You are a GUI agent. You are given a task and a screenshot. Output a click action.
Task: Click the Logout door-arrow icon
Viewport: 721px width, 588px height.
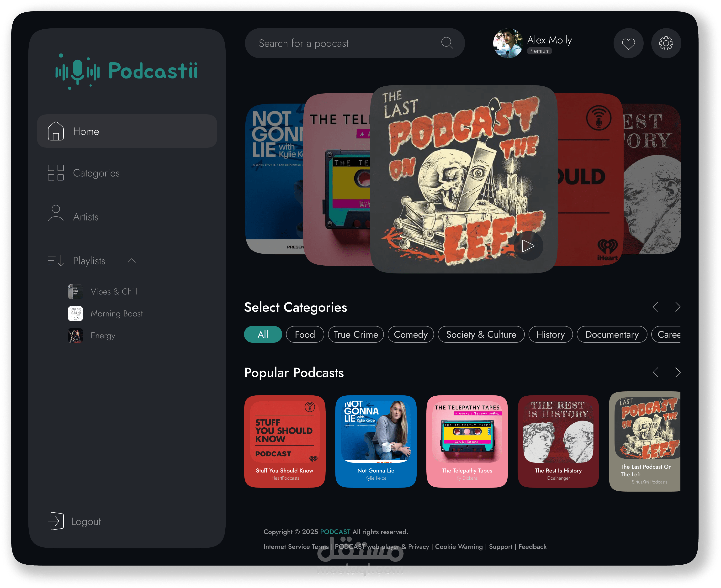56,521
